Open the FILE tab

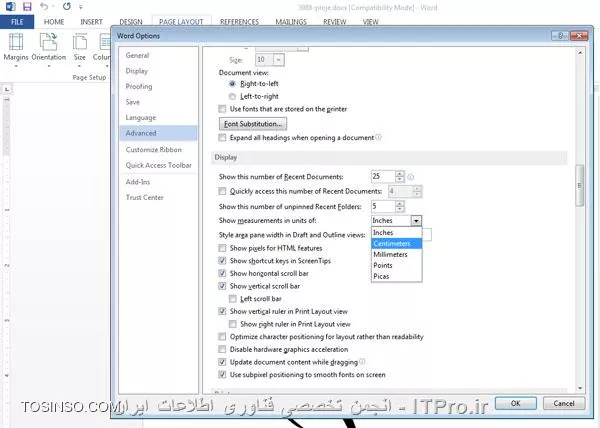(17, 22)
